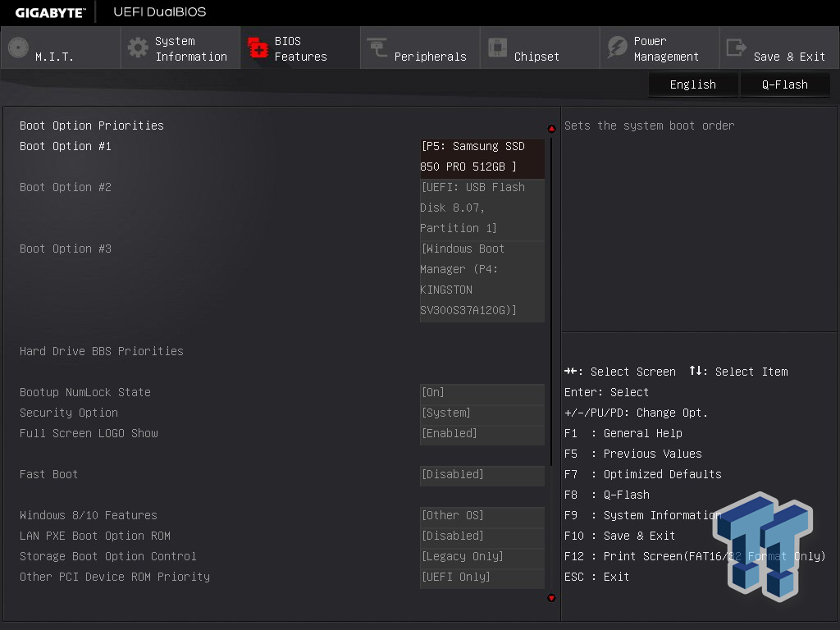Click the red scroll-down arrow
840x630 pixels.
click(551, 598)
